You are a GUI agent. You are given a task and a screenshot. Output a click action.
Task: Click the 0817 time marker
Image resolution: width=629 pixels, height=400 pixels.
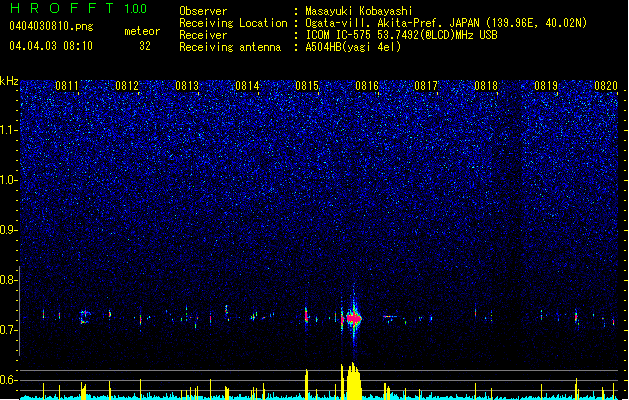pos(426,86)
